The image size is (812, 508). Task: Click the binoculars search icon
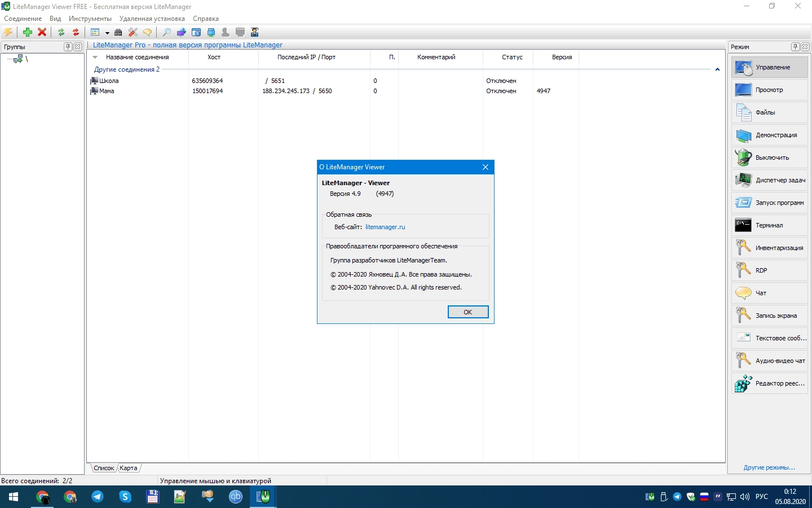pyautogui.click(x=118, y=32)
